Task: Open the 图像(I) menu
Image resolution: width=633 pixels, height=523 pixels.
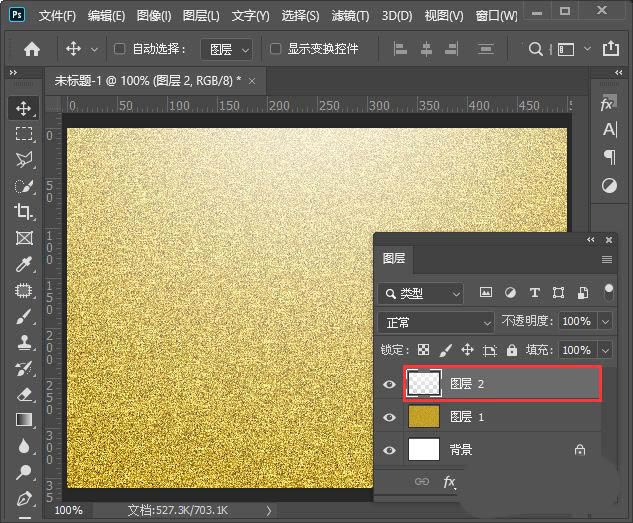Action: pos(154,16)
